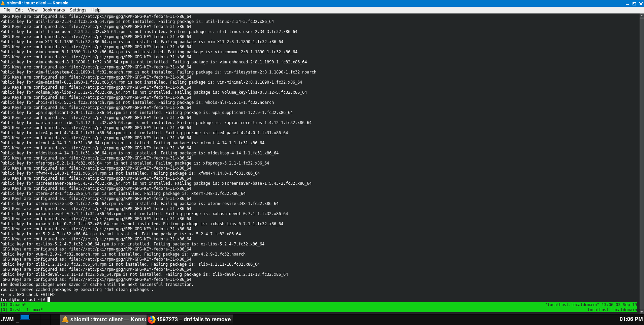This screenshot has height=325, width=644.
Task: Click the whois-nls public key failure line
Action: click(x=137, y=102)
